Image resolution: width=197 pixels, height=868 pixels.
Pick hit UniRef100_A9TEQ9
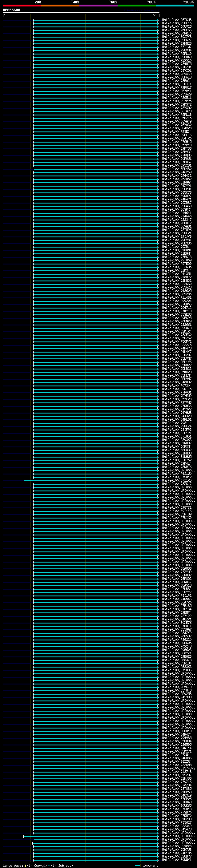[x=176, y=264]
